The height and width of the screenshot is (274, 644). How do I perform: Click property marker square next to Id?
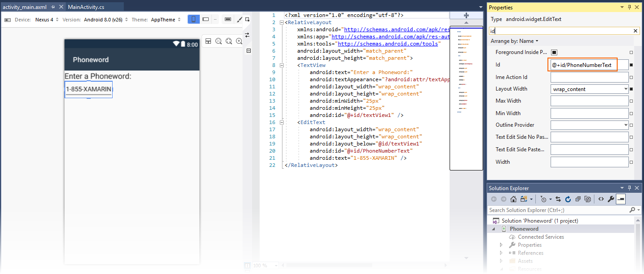(631, 65)
